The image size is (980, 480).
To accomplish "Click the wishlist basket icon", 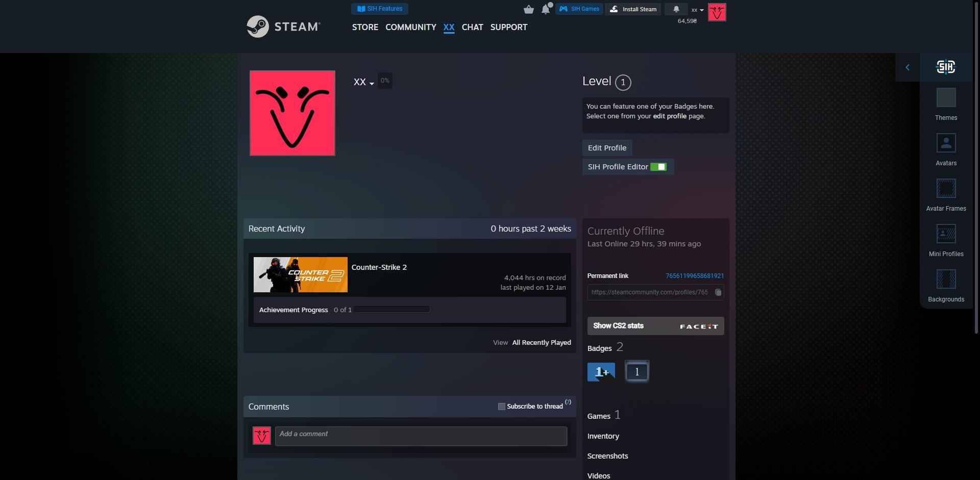I will click(x=529, y=9).
